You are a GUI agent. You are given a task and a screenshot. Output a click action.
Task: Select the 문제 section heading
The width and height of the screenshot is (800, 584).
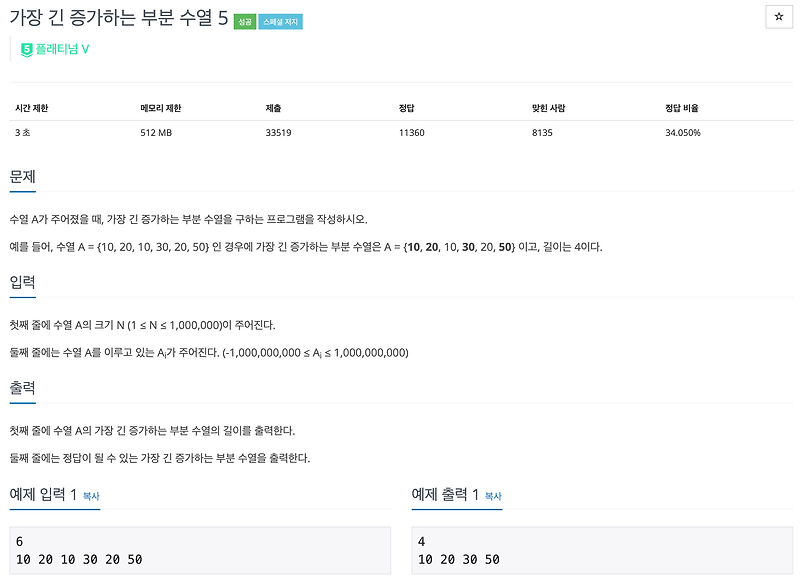24,176
